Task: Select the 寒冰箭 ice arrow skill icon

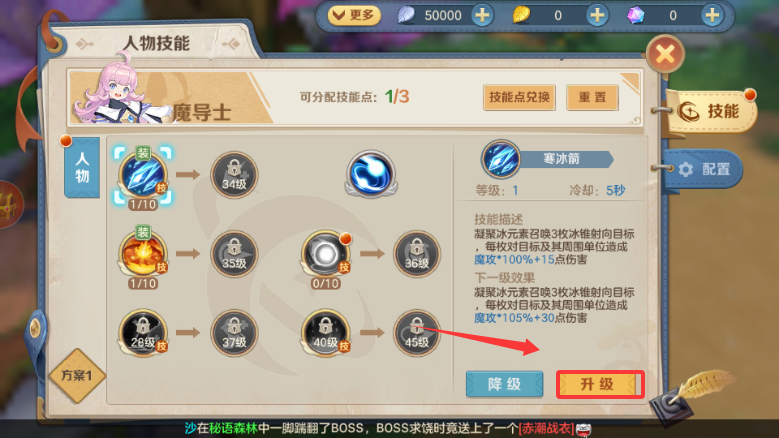Action: (143, 176)
